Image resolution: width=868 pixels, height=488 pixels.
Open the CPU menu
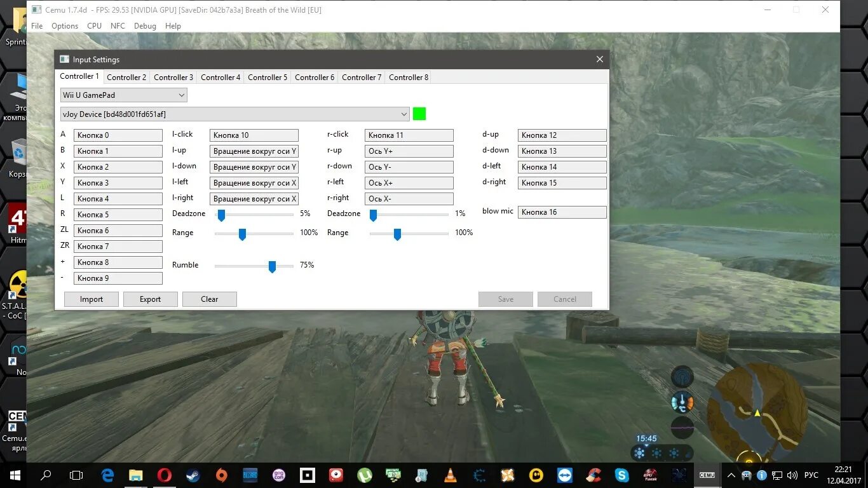point(95,26)
